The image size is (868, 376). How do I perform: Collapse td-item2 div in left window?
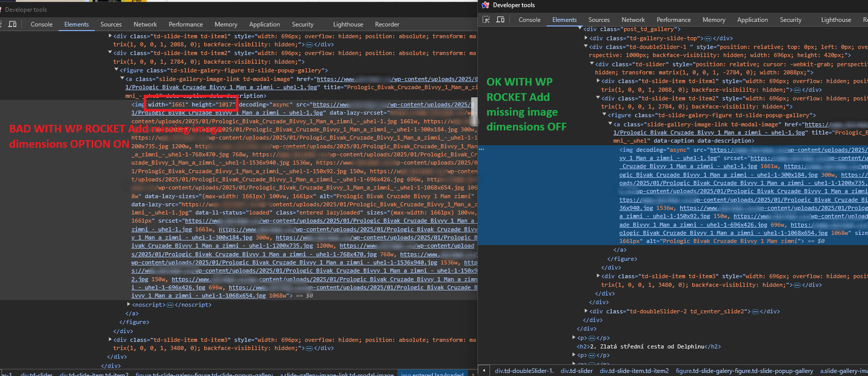coord(110,53)
